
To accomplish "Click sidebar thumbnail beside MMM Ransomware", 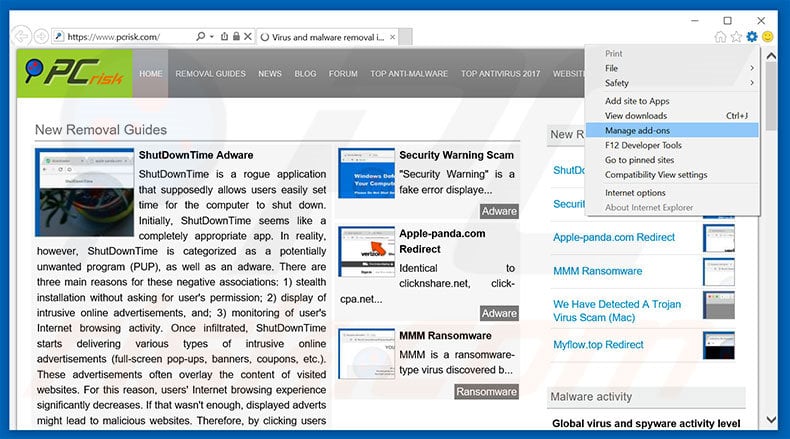I will point(719,272).
